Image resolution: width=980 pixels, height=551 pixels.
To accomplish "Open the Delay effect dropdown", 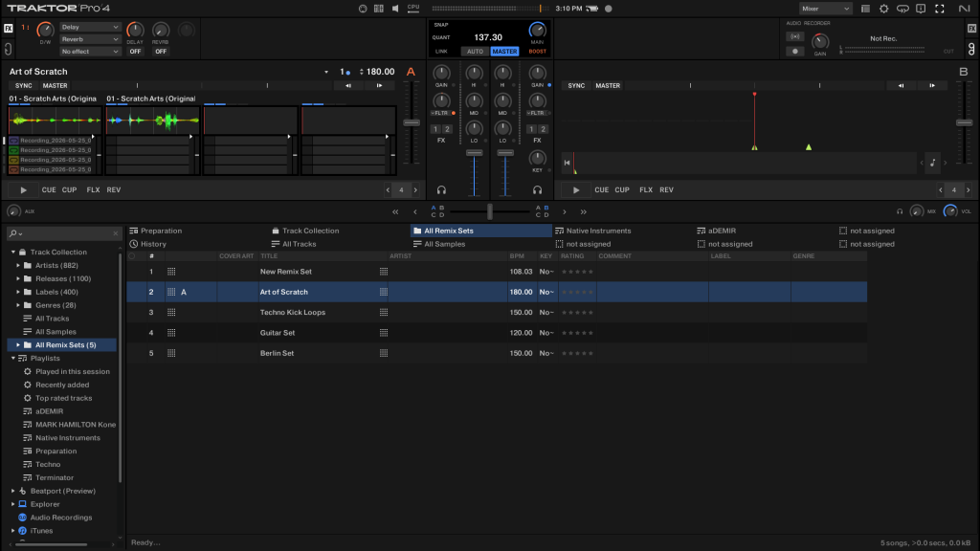I will coord(90,27).
